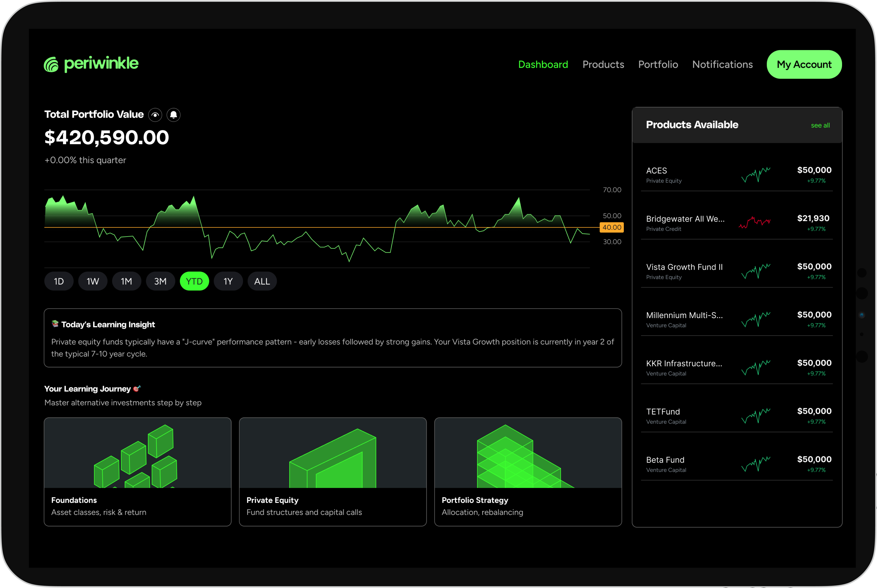Click the red Bridgewater sparkline chart
Screen dimensions: 877x588
pyautogui.click(x=754, y=223)
